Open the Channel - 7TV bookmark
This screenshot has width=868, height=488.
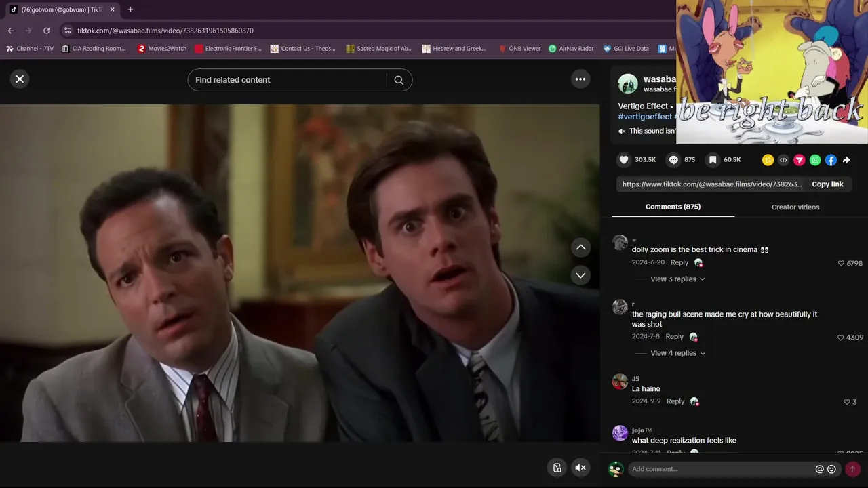pyautogui.click(x=30, y=49)
